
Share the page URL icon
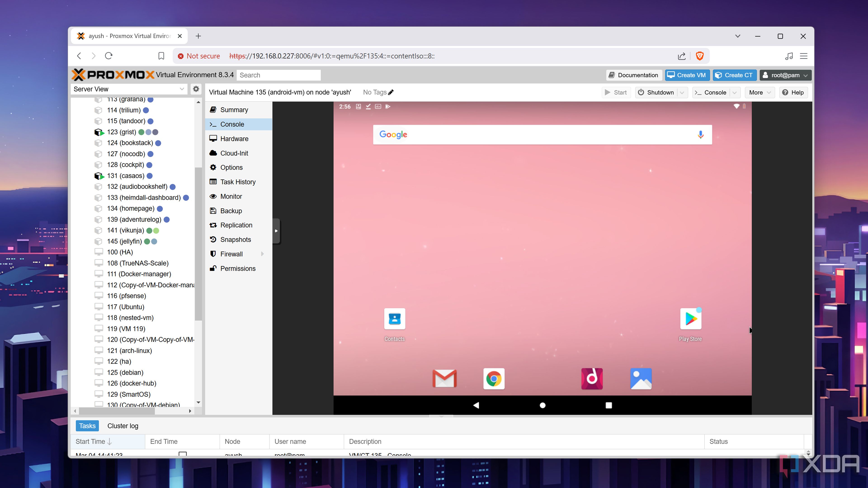point(682,56)
